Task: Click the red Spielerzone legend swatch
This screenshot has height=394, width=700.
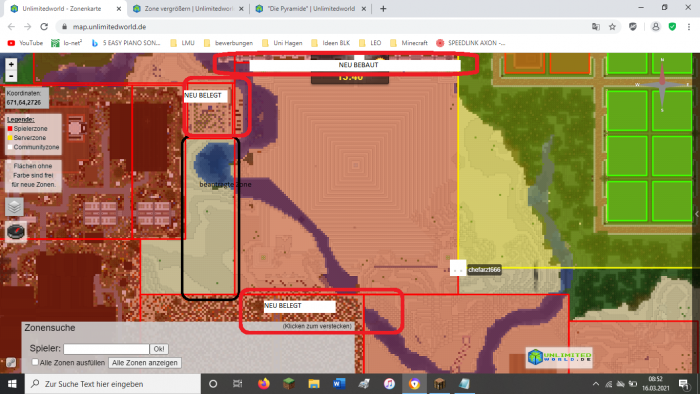Action: 10,129
